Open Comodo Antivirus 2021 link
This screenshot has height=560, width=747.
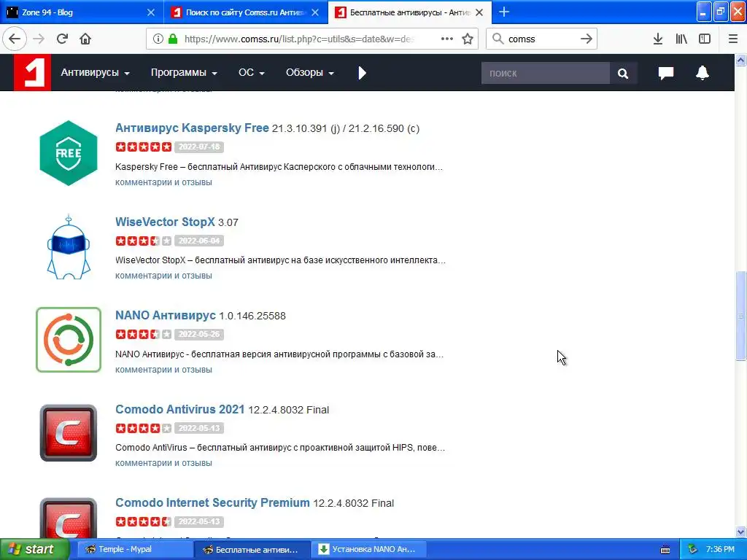[x=179, y=410]
